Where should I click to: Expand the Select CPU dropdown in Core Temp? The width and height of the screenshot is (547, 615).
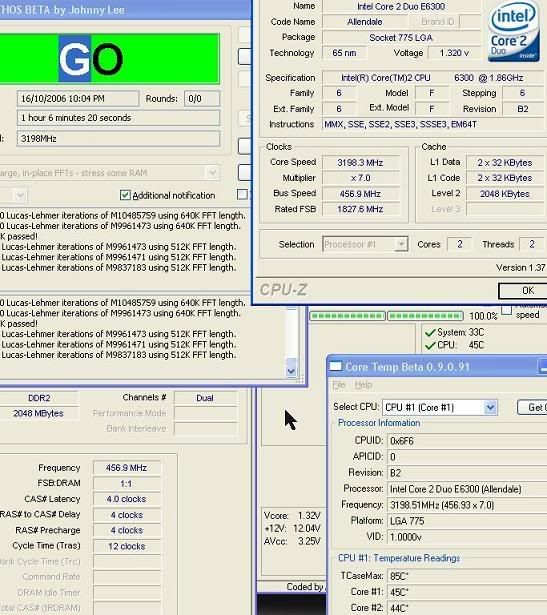tap(490, 408)
